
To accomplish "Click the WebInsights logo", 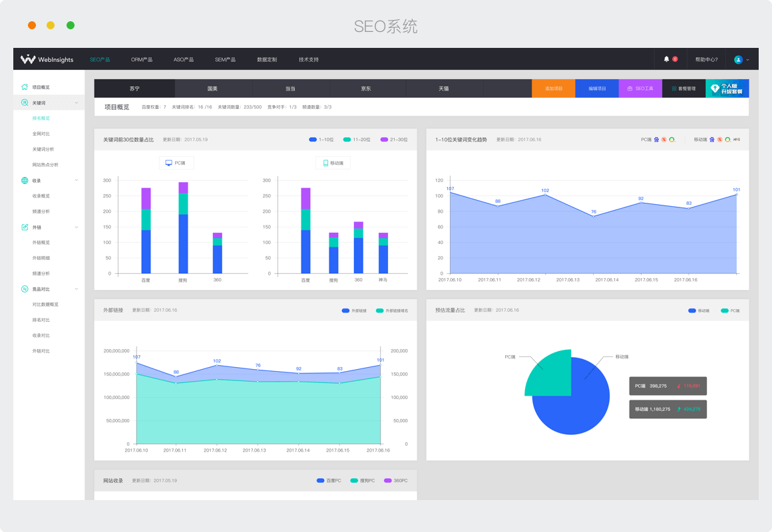I will click(x=47, y=59).
